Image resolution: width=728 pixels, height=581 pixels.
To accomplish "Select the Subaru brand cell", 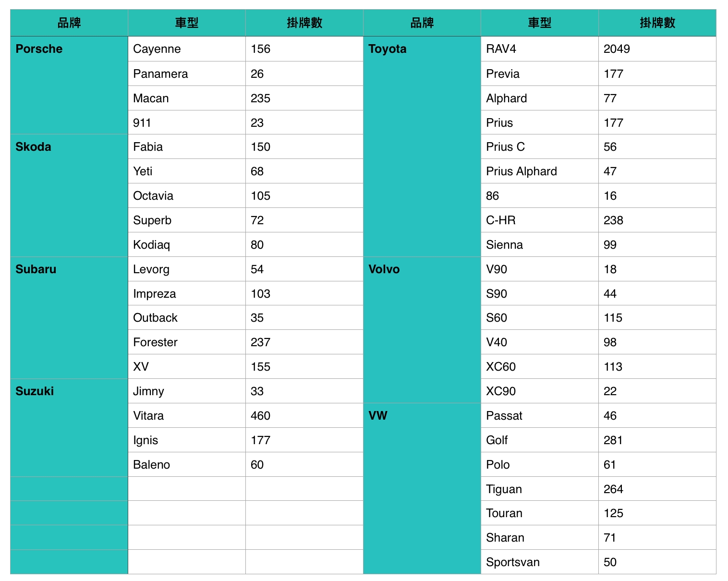I will click(x=69, y=318).
